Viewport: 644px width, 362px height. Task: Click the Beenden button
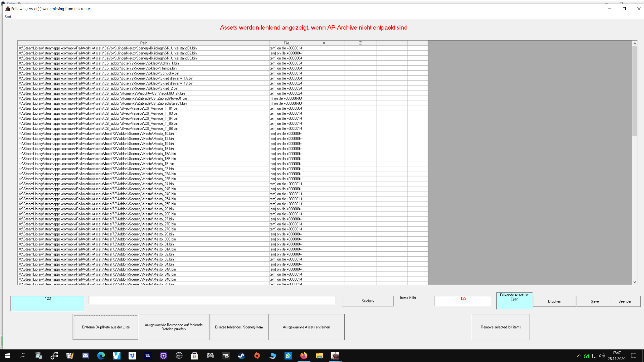(x=625, y=301)
